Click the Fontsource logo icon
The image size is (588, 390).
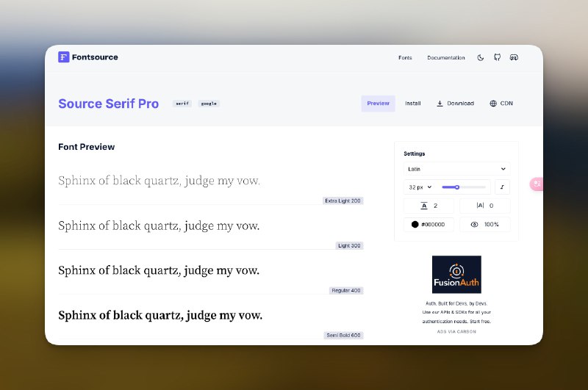pos(64,57)
